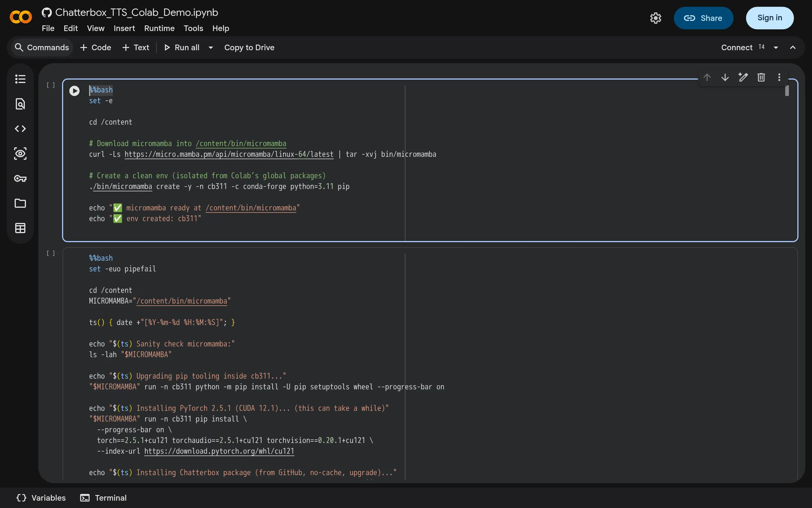Open the settings gear
The image size is (812, 508).
pos(655,18)
